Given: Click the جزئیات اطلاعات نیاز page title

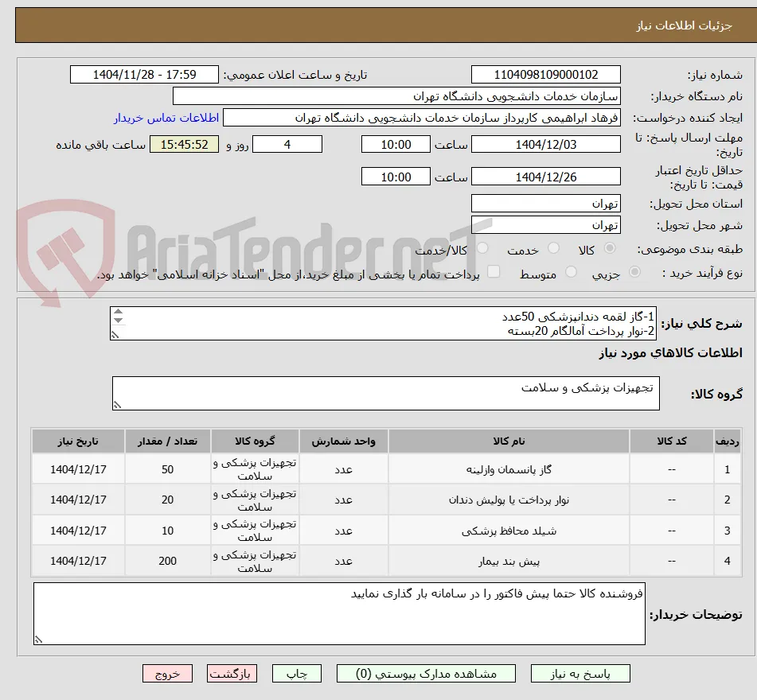Looking at the screenshot, I should tap(684, 25).
